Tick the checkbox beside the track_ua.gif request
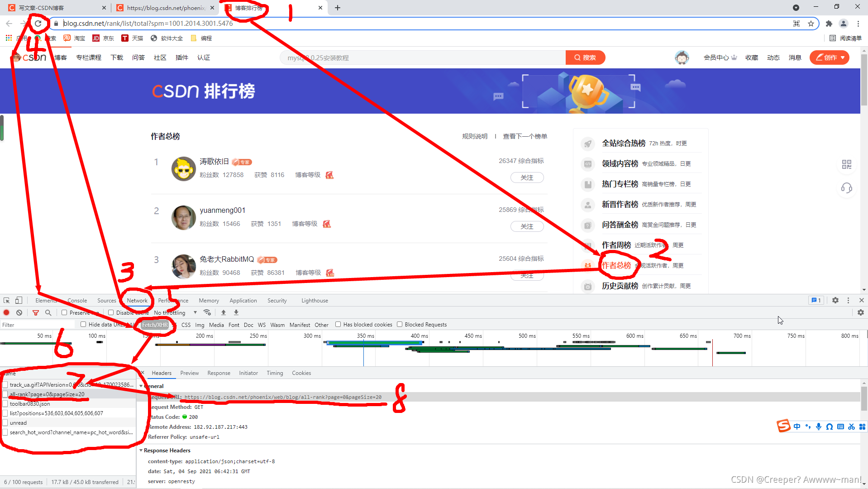Screen dimensions: 868x489 click(5, 384)
